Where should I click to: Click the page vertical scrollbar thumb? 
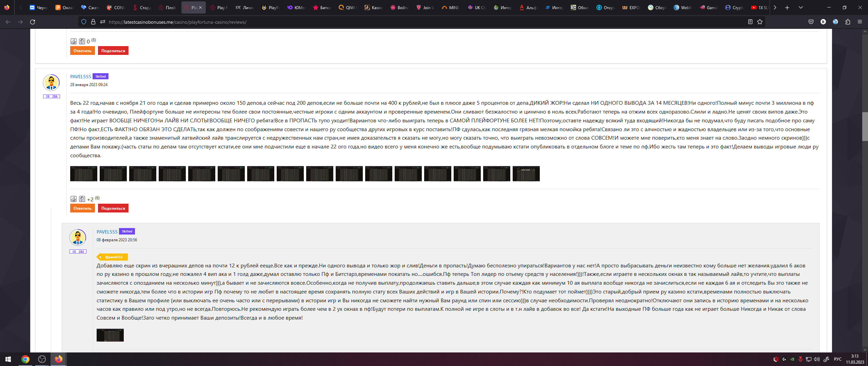865,126
